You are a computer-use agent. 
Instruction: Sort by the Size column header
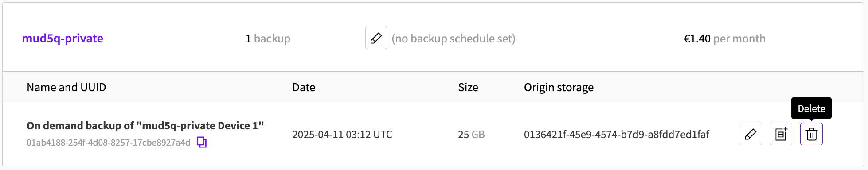(468, 87)
